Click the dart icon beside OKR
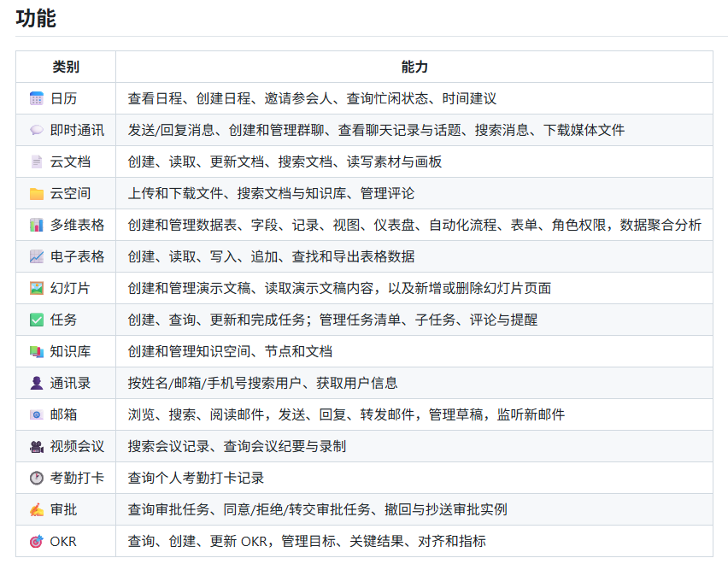Image resolution: width=728 pixels, height=564 pixels. (x=36, y=541)
